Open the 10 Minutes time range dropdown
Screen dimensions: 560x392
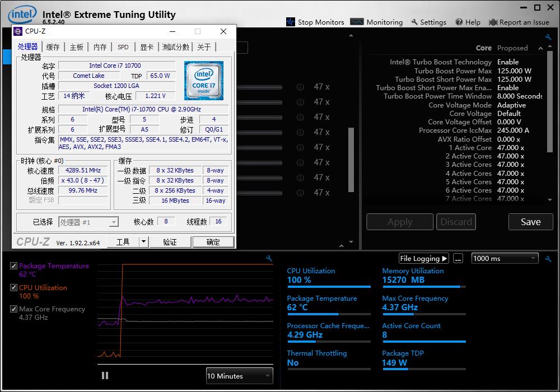[239, 376]
